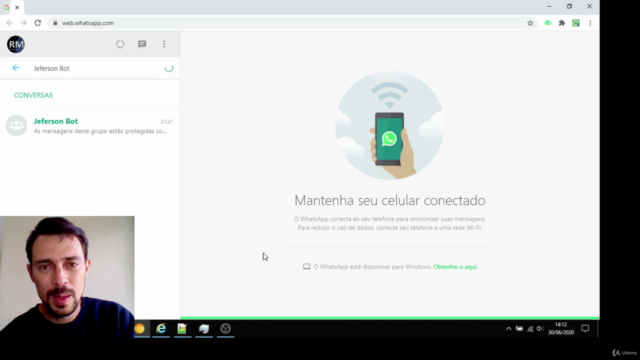
Task: Click the browser forward arrow
Action: coord(24,23)
